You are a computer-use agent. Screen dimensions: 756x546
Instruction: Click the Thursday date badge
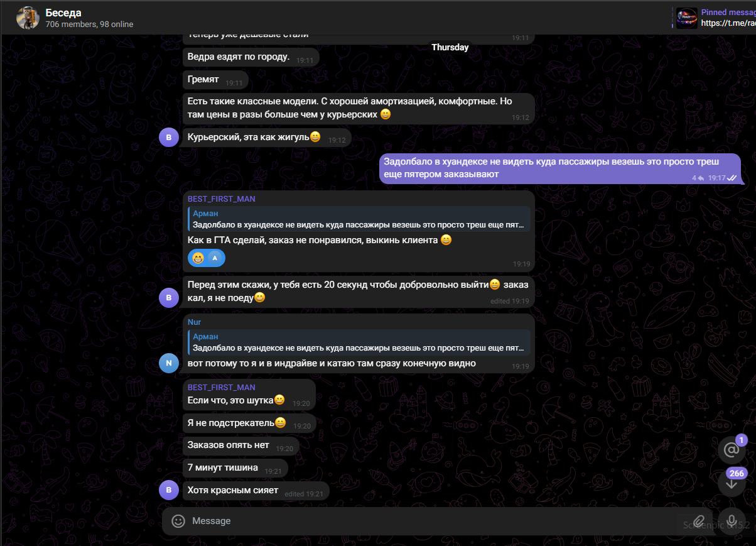tap(450, 47)
